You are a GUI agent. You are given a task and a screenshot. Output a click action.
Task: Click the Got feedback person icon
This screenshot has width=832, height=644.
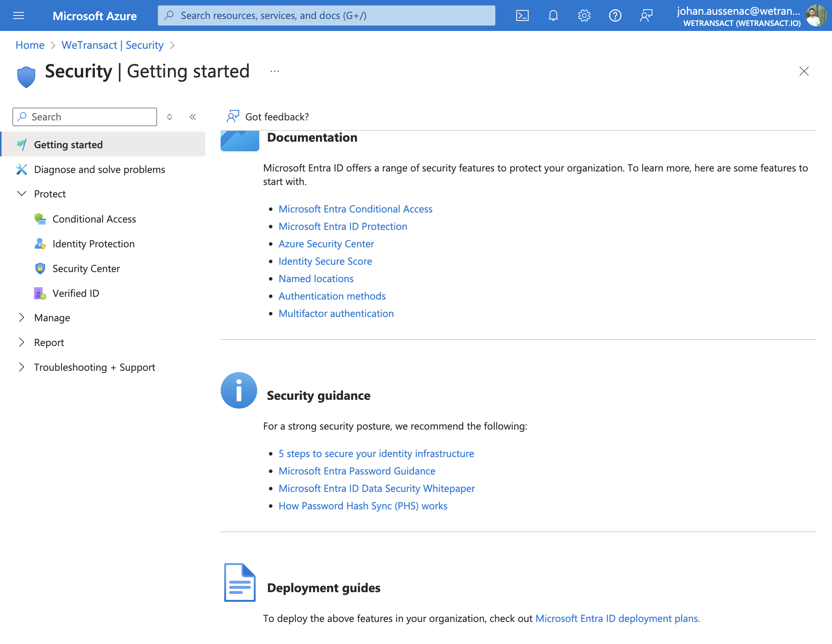(233, 116)
